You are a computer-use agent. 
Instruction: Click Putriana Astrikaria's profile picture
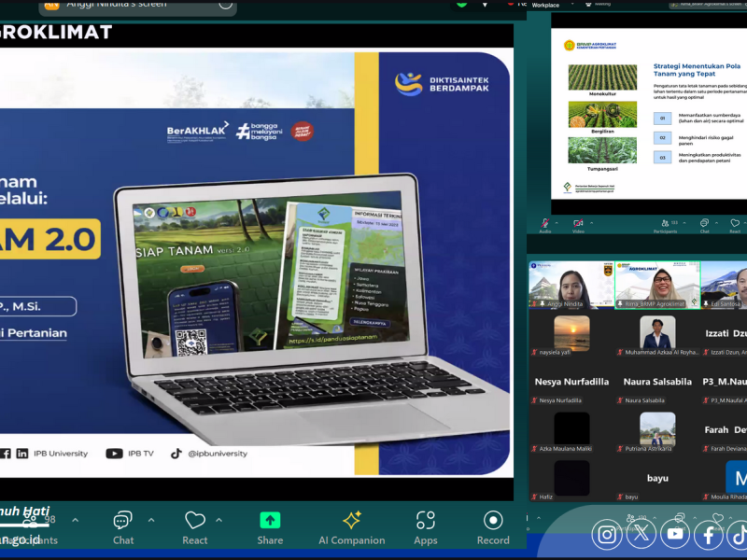coord(657,429)
